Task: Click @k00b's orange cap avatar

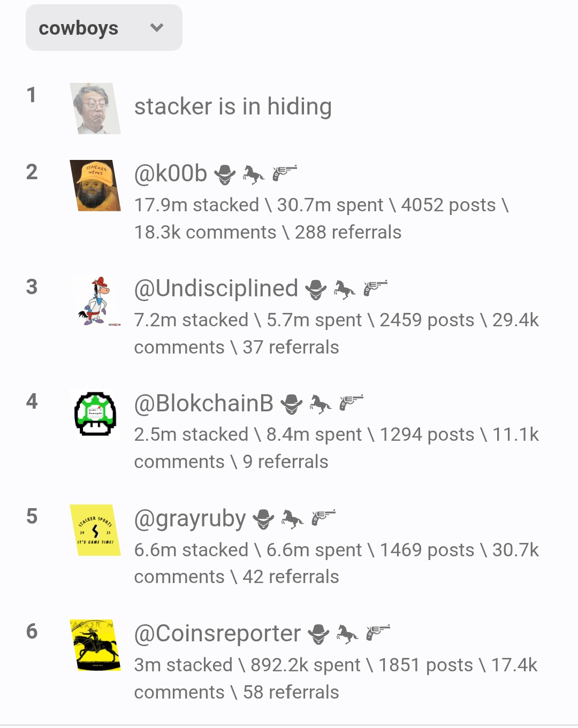Action: (x=95, y=185)
